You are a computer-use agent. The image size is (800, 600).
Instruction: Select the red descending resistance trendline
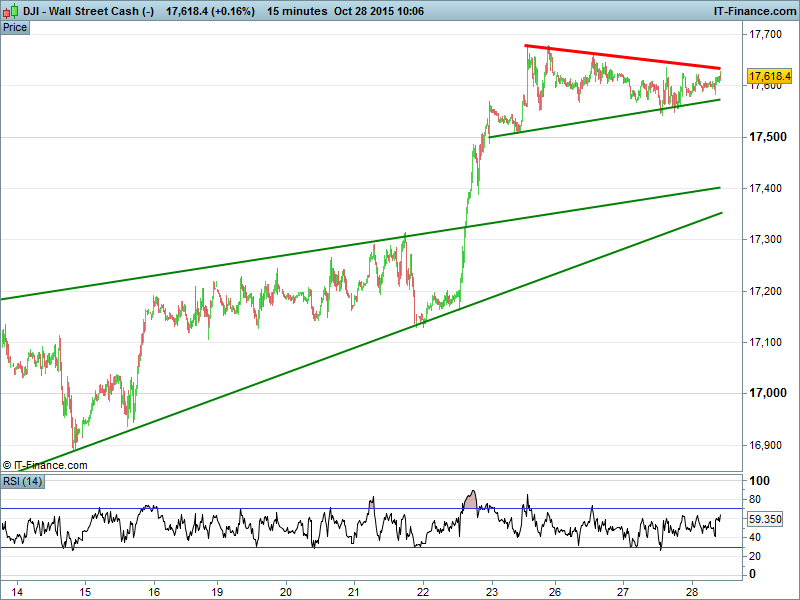coord(620,58)
